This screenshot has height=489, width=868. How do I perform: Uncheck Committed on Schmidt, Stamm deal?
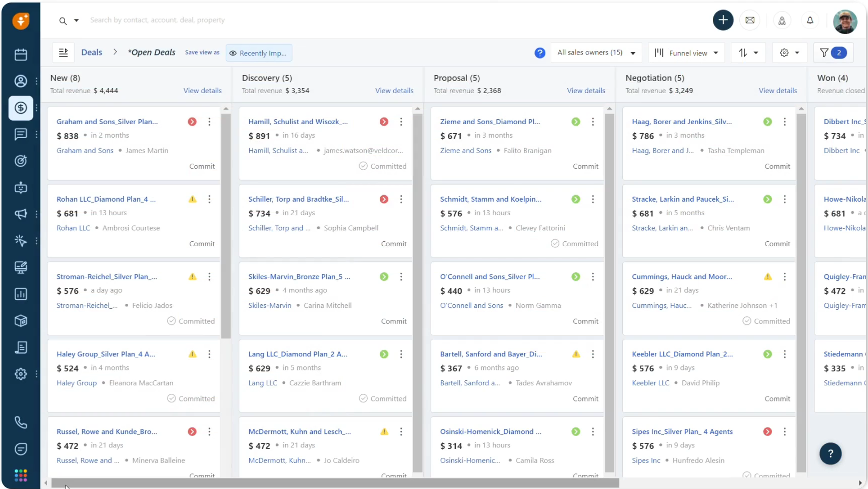tap(574, 244)
